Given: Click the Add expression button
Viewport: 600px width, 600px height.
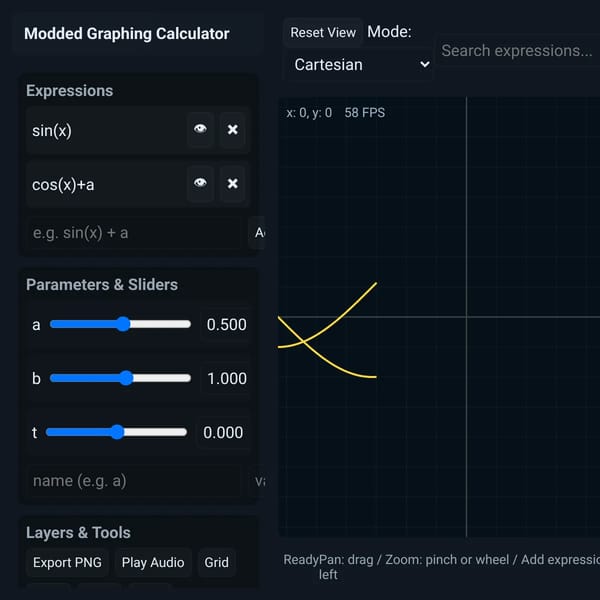Looking at the screenshot, I should pyautogui.click(x=257, y=233).
